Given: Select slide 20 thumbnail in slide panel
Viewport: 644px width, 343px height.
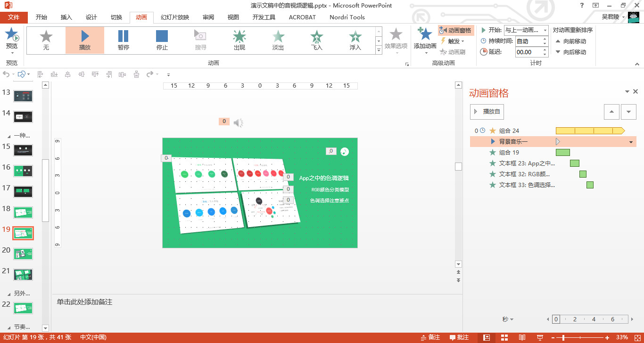Looking at the screenshot, I should click(23, 253).
